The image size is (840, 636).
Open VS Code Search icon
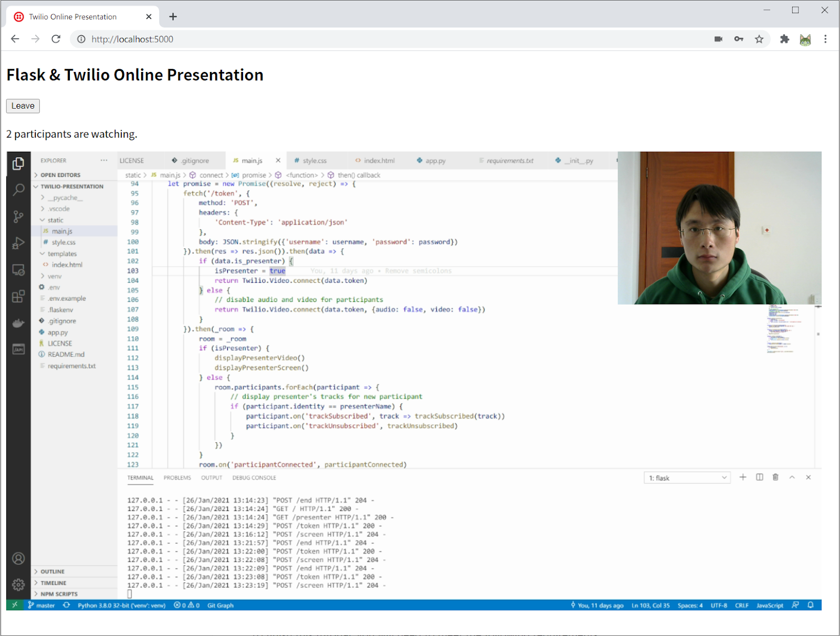coord(18,190)
